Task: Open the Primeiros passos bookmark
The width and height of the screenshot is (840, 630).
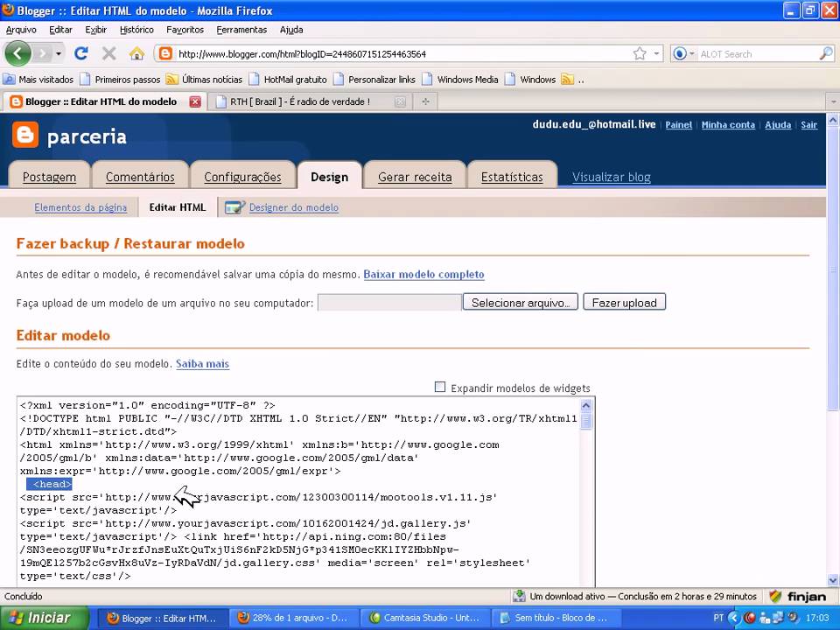Action: click(120, 80)
